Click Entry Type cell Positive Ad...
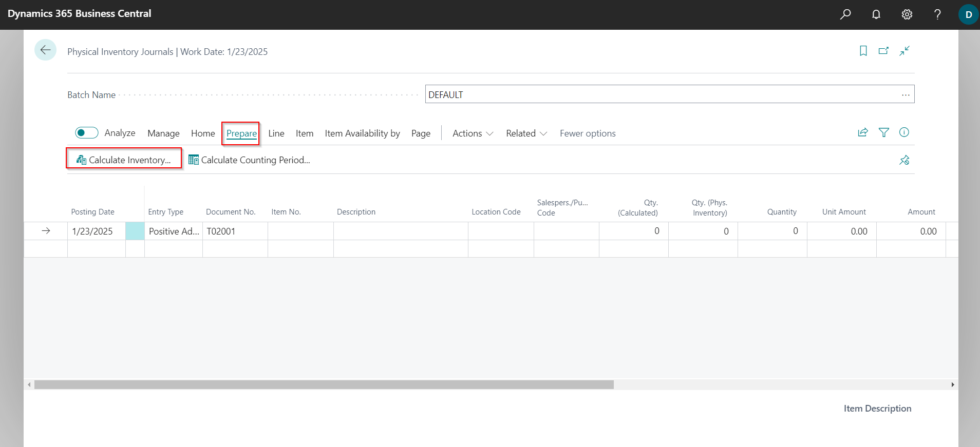Image resolution: width=980 pixels, height=447 pixels. point(174,231)
